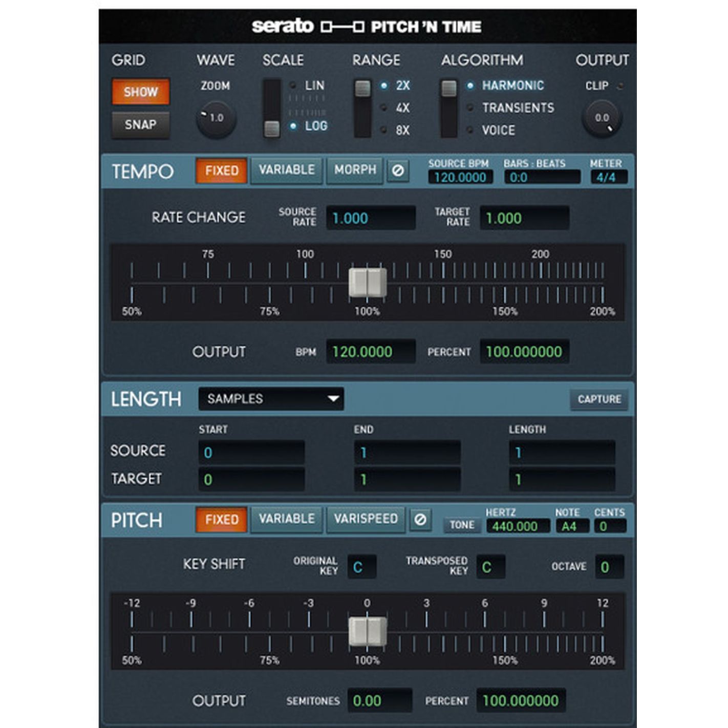Screen dimensions: 728x728
Task: Edit the SOURCE BPM field
Action: [460, 177]
